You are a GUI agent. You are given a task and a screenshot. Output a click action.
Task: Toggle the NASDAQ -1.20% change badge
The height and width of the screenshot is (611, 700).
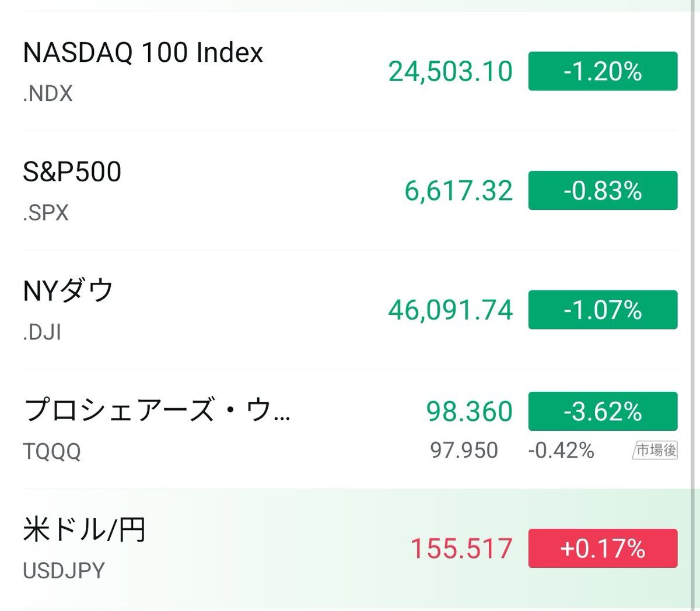[x=603, y=71]
